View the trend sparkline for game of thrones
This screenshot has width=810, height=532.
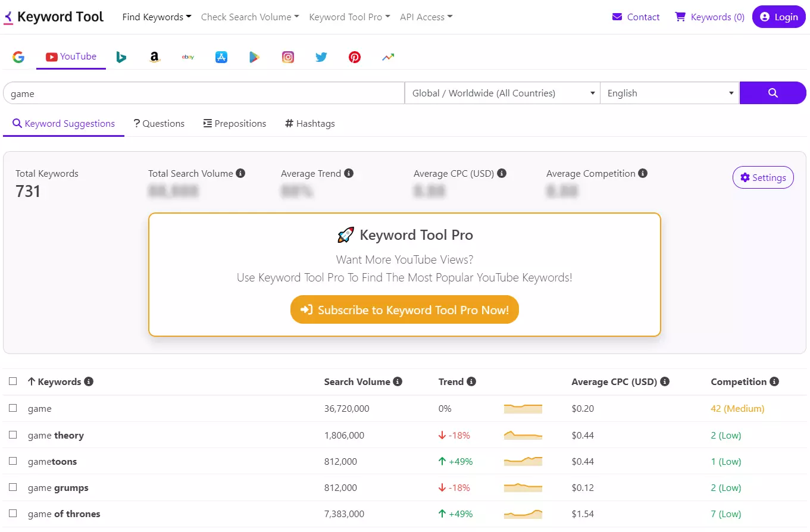(x=523, y=514)
